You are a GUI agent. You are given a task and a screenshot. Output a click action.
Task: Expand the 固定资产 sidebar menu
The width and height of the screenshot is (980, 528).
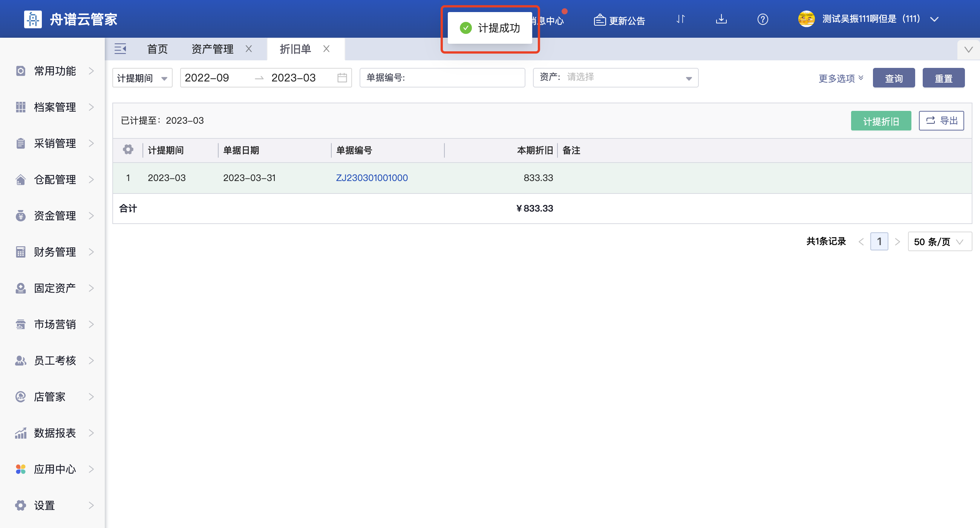pyautogui.click(x=54, y=288)
